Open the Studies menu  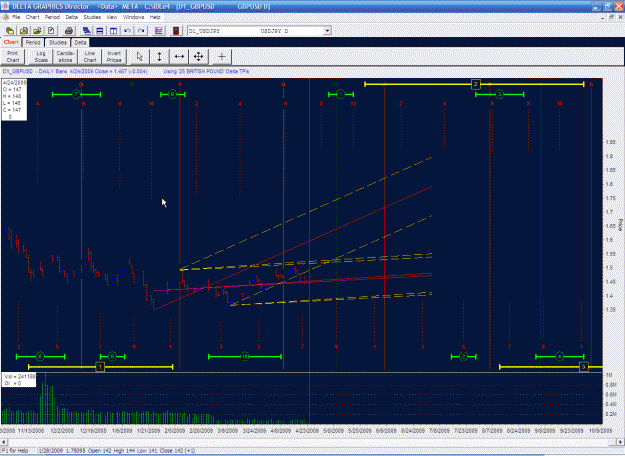(92, 17)
